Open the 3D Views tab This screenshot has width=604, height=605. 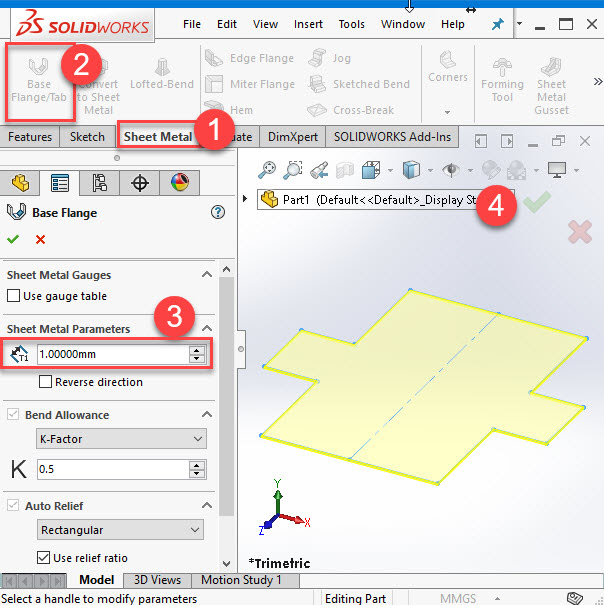[157, 580]
